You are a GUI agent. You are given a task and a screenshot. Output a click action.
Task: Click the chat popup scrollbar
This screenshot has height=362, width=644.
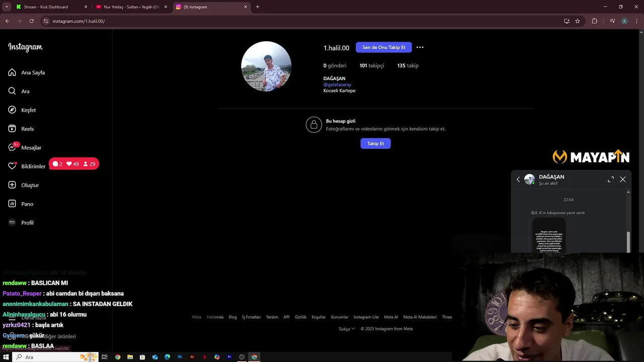pos(628,242)
